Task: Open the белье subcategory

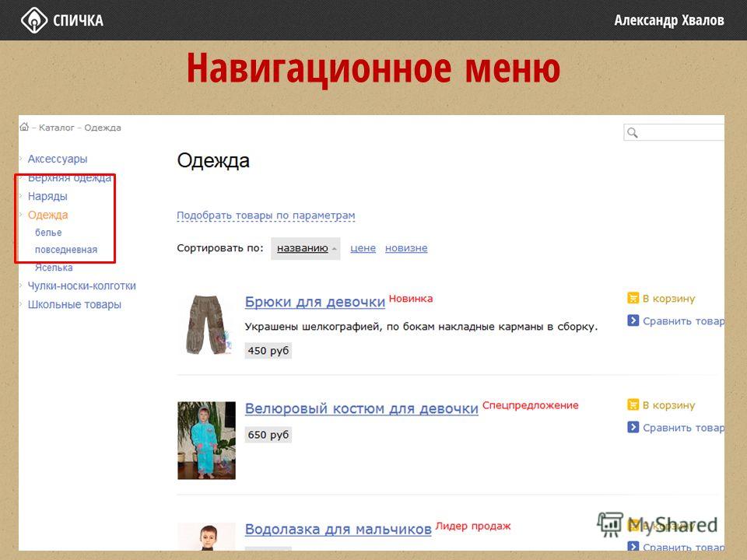Action: click(x=48, y=233)
